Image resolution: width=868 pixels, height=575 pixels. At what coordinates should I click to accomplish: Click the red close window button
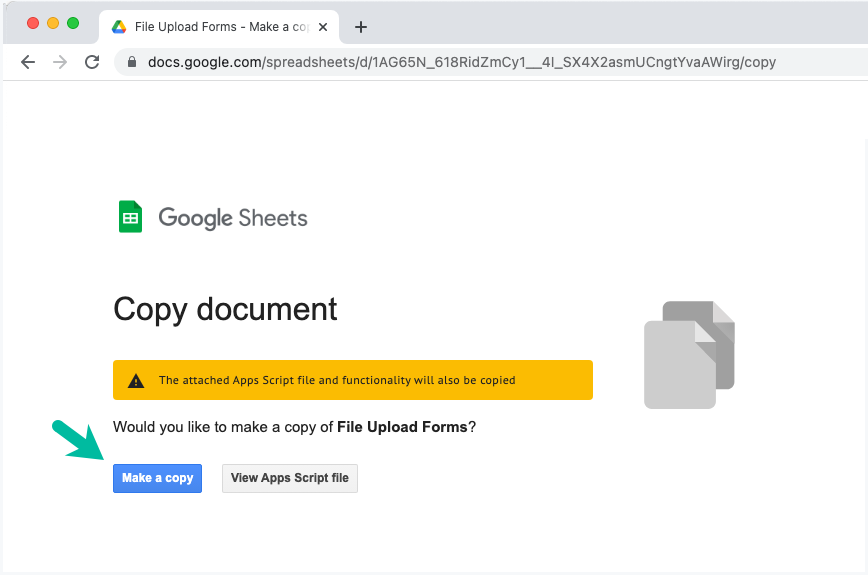pos(33,23)
